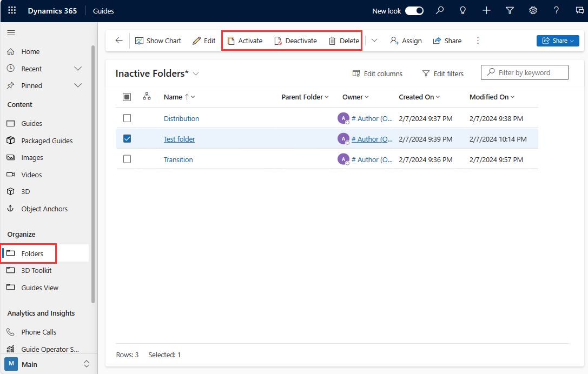The height and width of the screenshot is (374, 588).
Task: Open Help via the question mark icon
Action: [556, 10]
